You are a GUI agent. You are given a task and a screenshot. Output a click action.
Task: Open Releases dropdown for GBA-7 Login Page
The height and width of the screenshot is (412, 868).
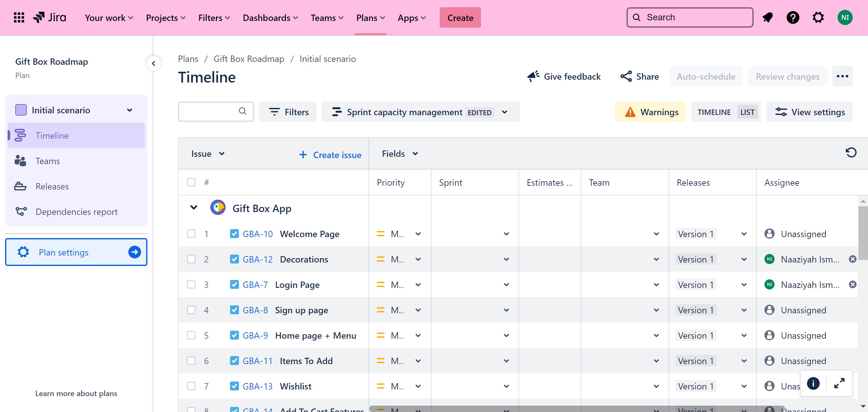[x=744, y=285]
